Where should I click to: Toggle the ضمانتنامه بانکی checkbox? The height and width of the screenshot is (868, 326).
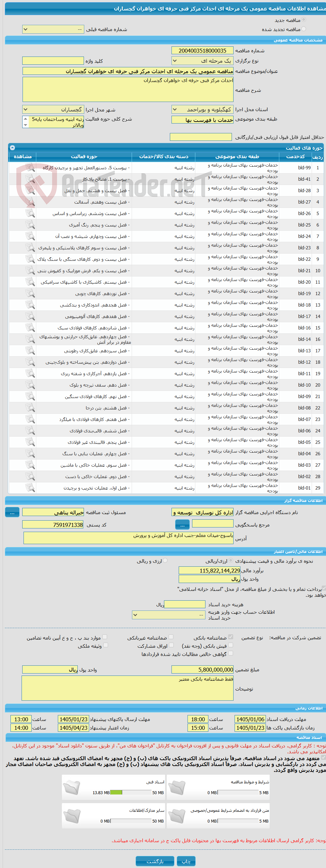(x=231, y=637)
